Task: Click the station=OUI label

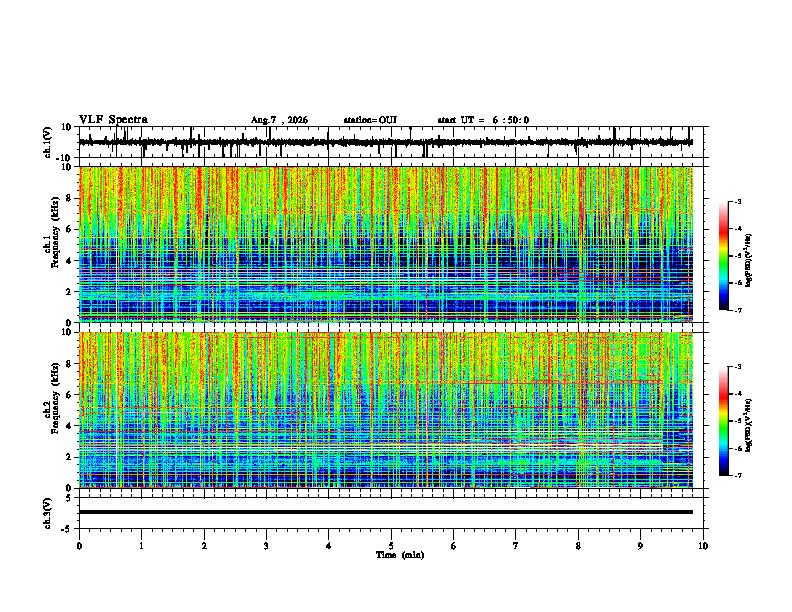Action: [x=370, y=120]
